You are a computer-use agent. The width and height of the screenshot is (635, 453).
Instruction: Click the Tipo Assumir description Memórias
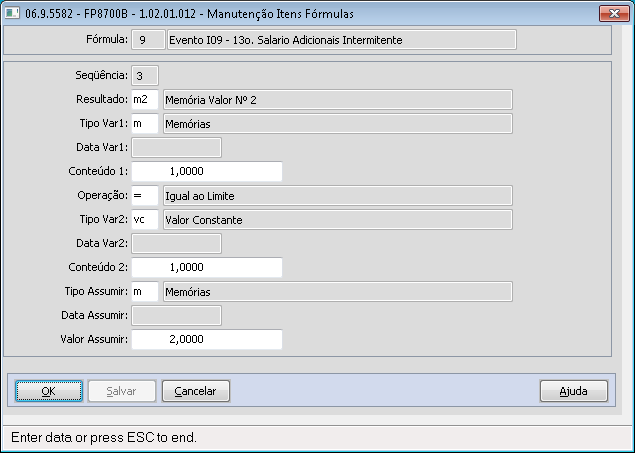pos(338,291)
